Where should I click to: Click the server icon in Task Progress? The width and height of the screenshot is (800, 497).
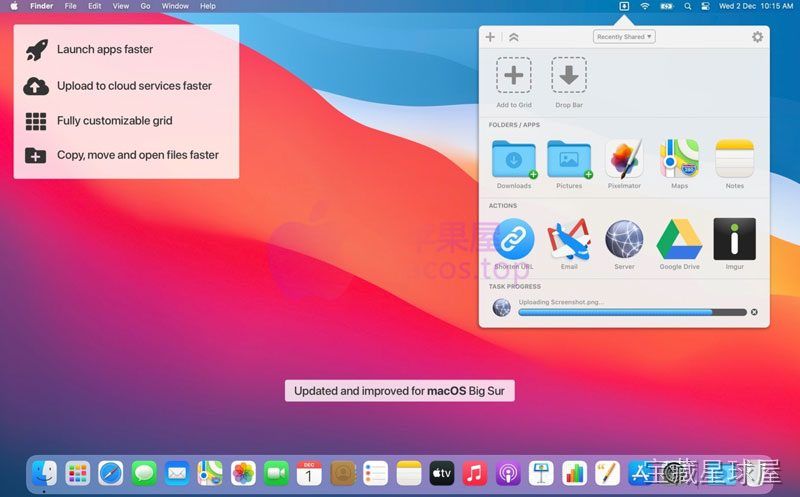click(x=502, y=308)
